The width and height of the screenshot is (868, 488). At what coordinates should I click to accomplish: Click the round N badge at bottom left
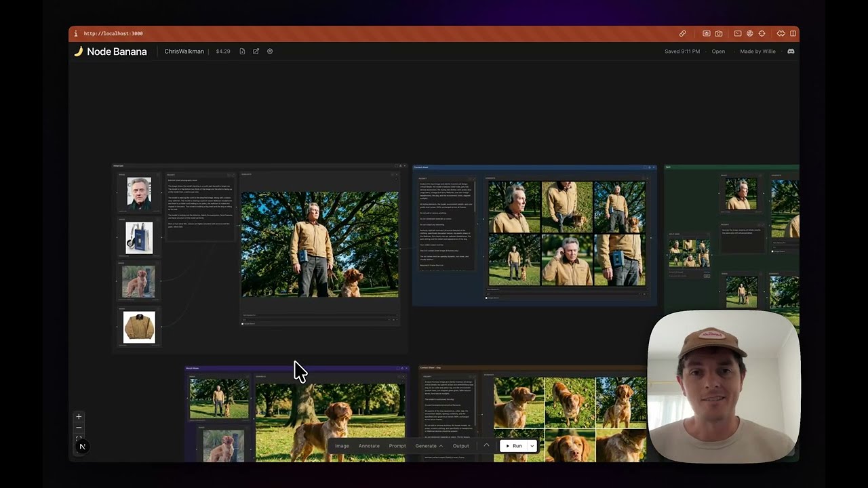(82, 446)
